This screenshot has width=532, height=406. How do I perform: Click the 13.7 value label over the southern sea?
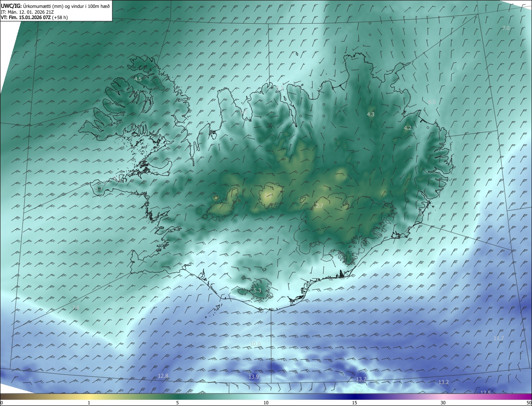(361, 379)
